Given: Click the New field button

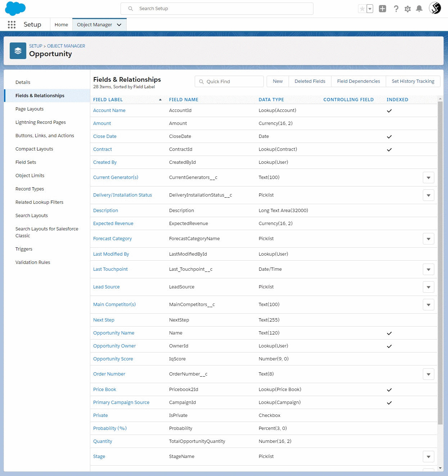Looking at the screenshot, I should click(x=278, y=81).
